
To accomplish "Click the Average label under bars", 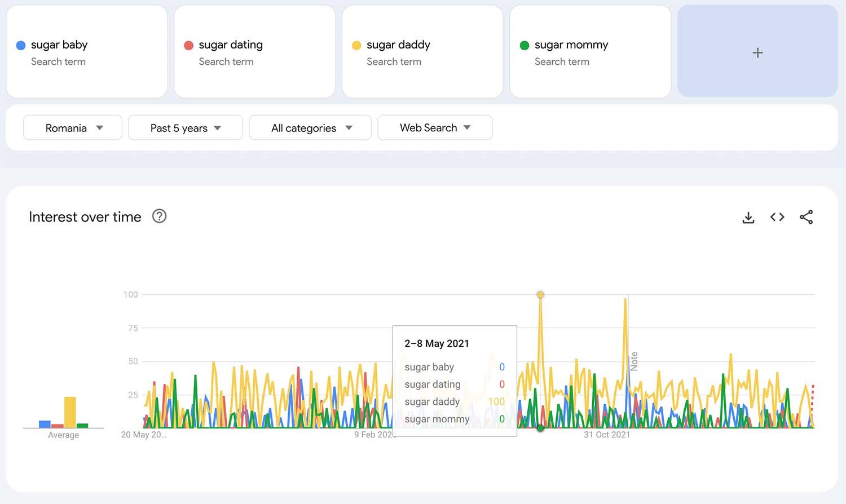I will pos(63,435).
